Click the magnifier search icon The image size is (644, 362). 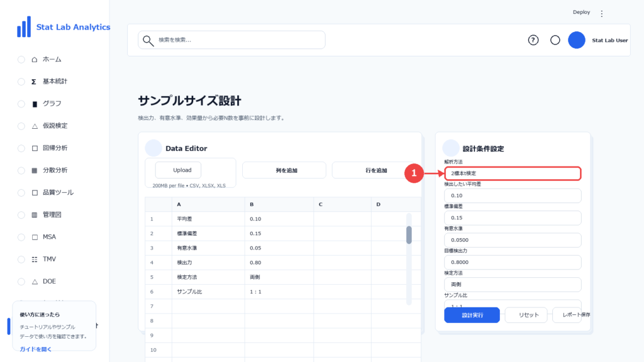[148, 40]
